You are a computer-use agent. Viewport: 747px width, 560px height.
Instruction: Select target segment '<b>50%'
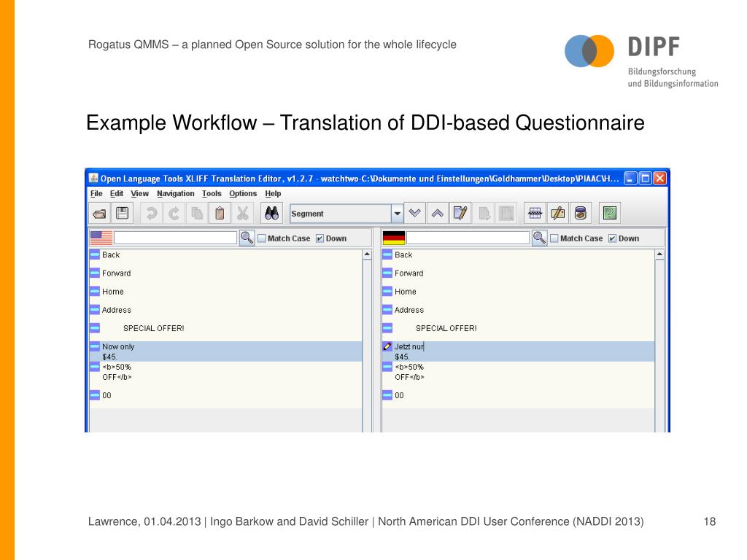(x=409, y=367)
